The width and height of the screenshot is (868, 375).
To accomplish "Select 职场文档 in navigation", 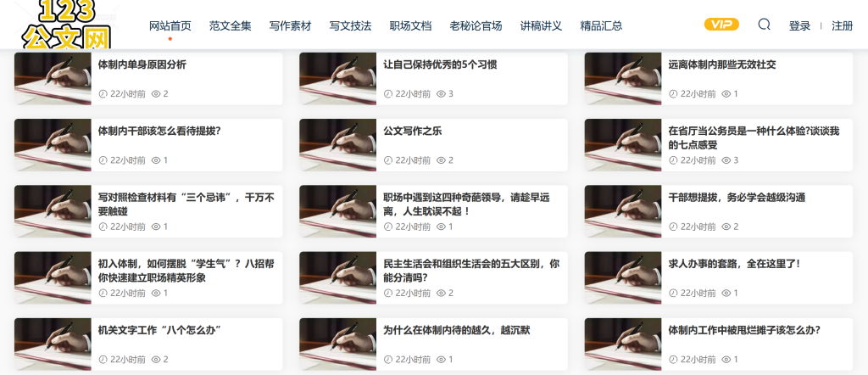I will [x=410, y=25].
